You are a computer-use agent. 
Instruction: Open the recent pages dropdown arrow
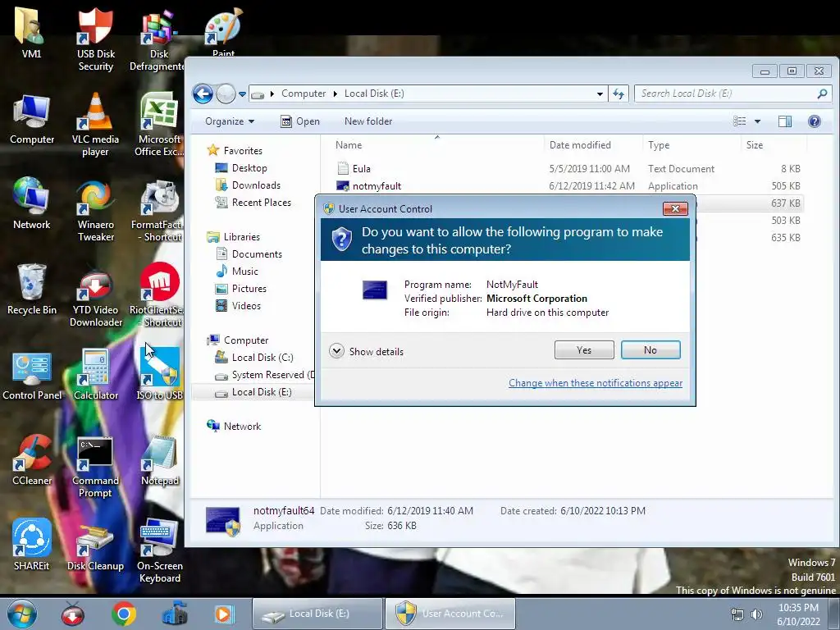242,94
